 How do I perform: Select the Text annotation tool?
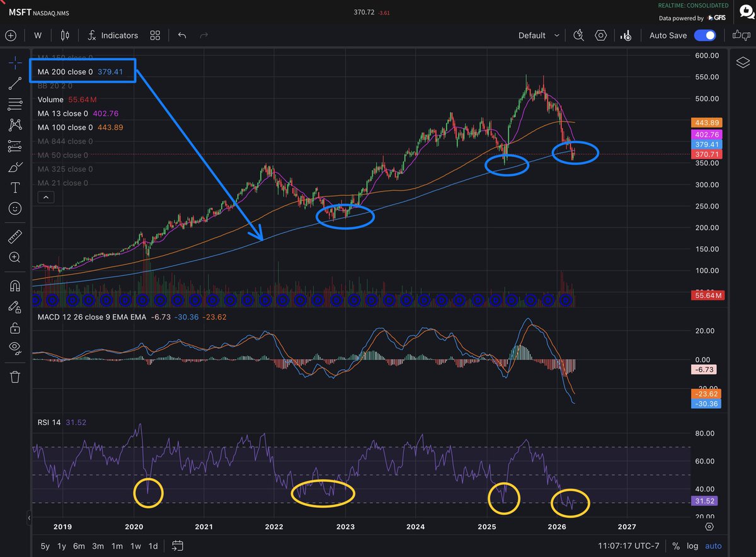(x=15, y=188)
